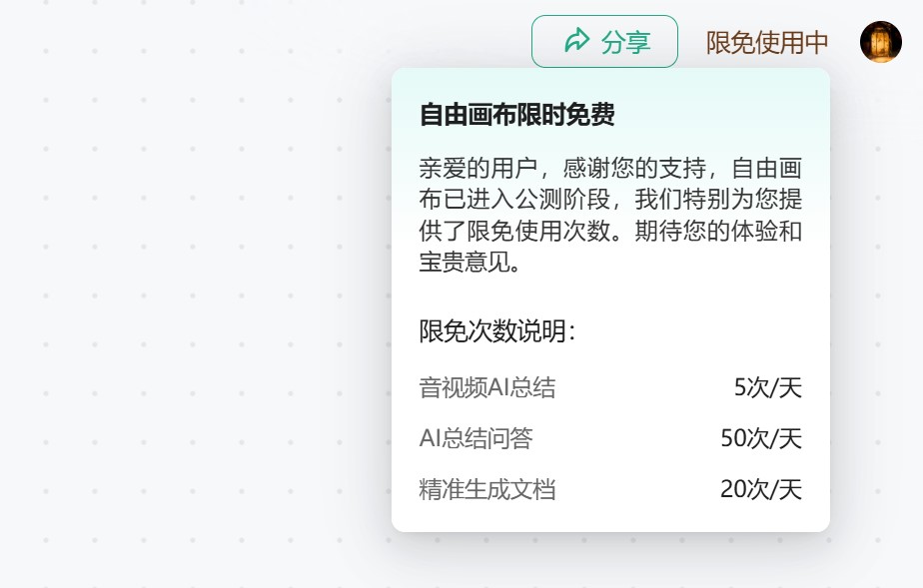Select the 音视频AI总结 row
This screenshot has height=588, width=923.
[486, 387]
